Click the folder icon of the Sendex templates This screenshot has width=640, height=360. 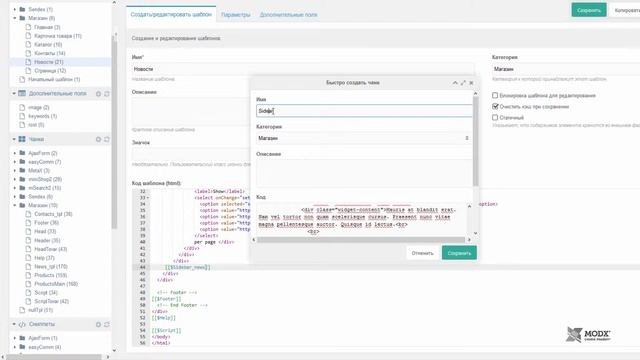coord(22,9)
